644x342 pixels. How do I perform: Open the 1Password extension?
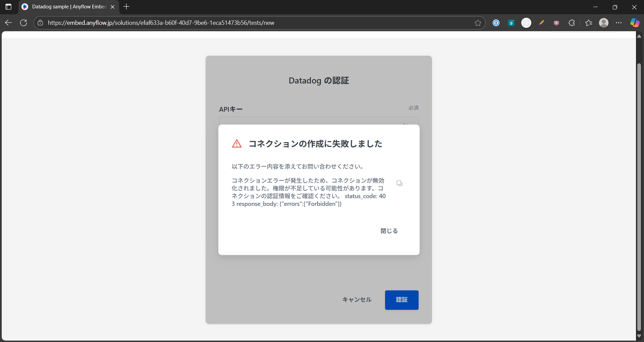point(496,23)
